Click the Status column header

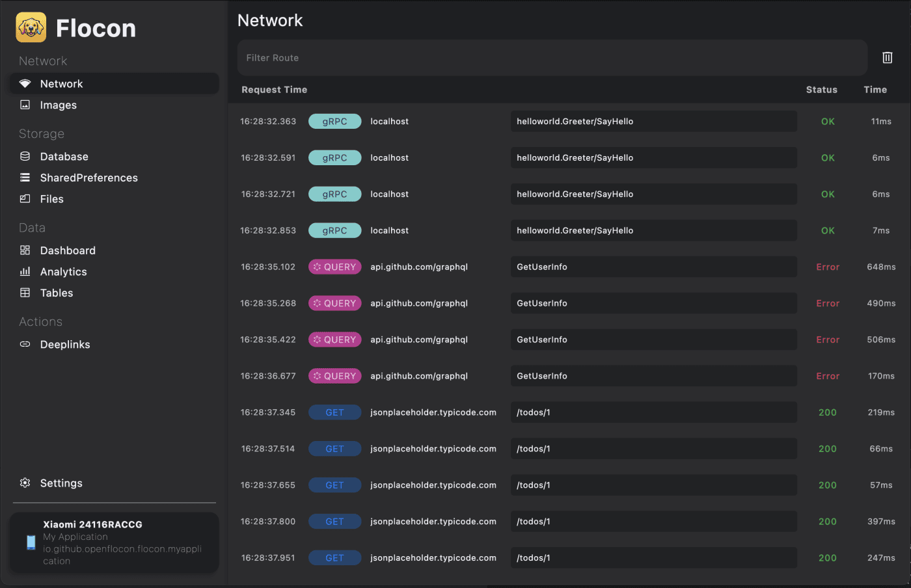tap(821, 90)
